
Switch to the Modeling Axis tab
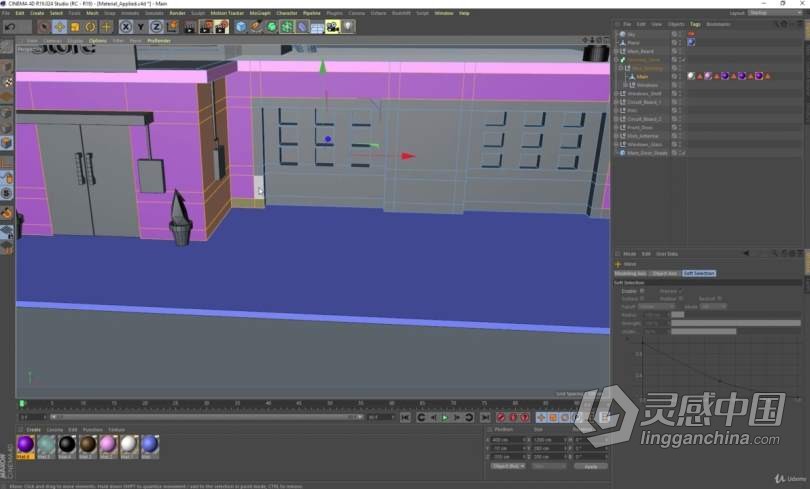coord(631,274)
